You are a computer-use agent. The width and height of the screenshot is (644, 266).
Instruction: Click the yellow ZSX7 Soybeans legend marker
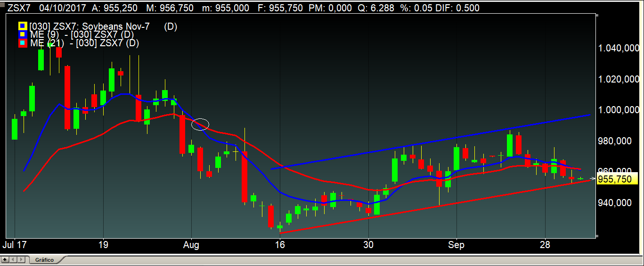click(x=22, y=27)
